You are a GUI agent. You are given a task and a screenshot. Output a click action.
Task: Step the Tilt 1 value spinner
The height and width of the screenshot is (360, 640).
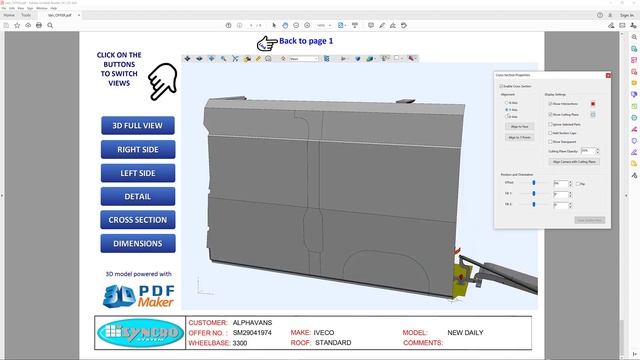(x=570, y=195)
